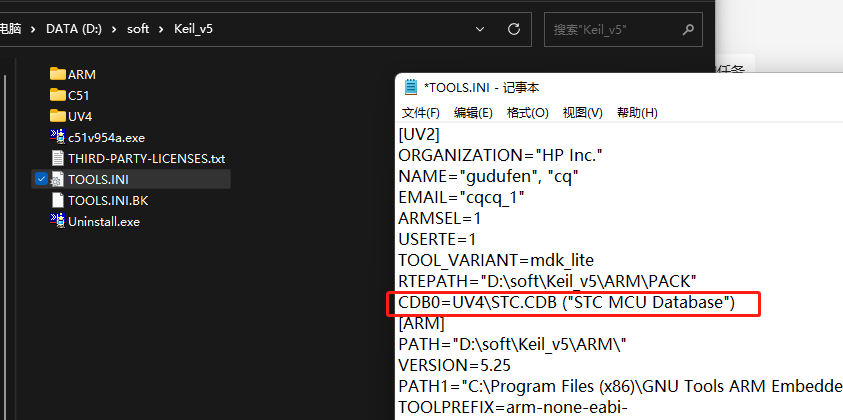
Task: Place cursor on the RTEPATH line
Action: point(547,281)
